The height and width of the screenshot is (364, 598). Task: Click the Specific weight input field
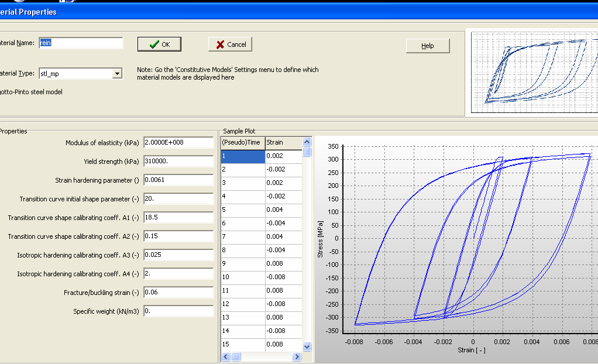[178, 311]
